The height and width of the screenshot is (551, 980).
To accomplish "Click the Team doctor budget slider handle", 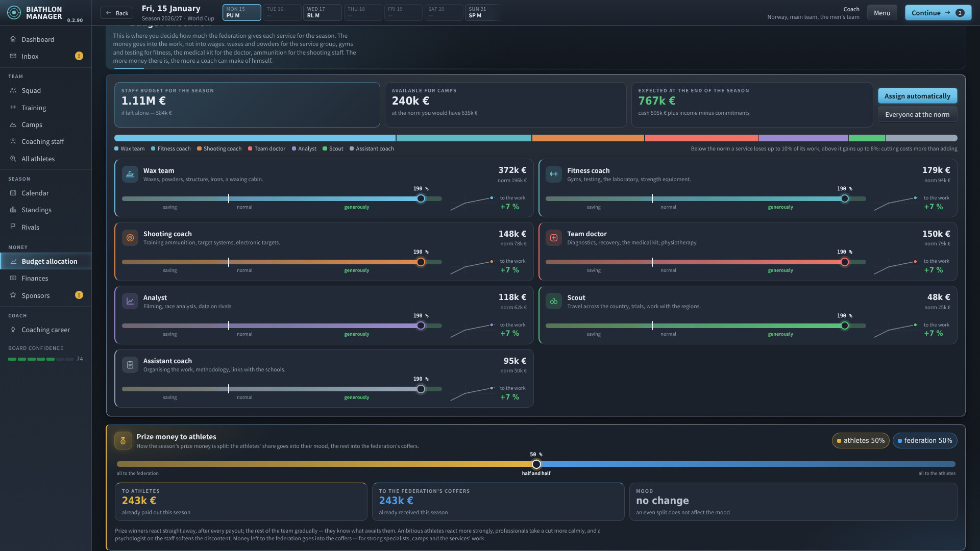I will [x=845, y=262].
